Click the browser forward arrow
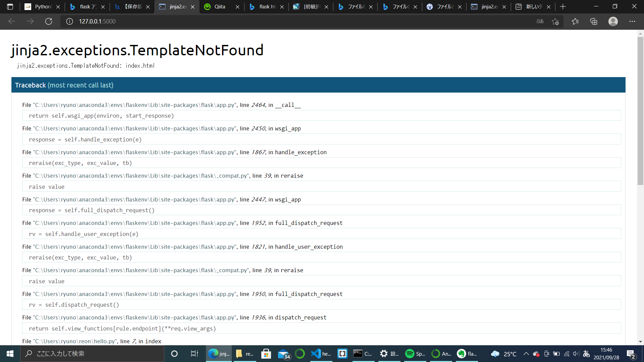 click(30, 21)
